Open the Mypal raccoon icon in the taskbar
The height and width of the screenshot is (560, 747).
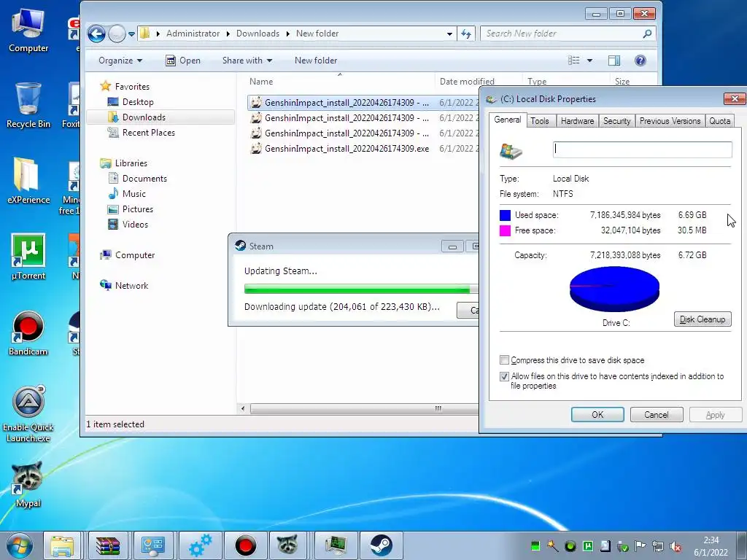click(288, 545)
